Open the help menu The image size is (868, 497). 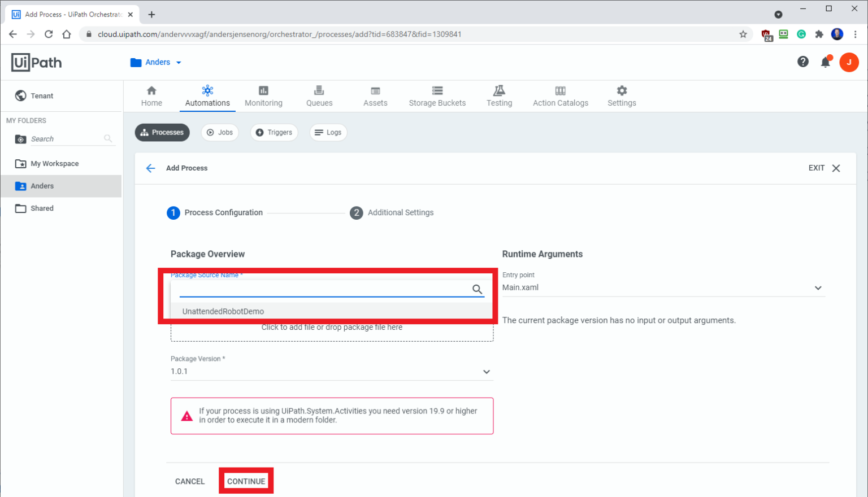click(x=803, y=62)
